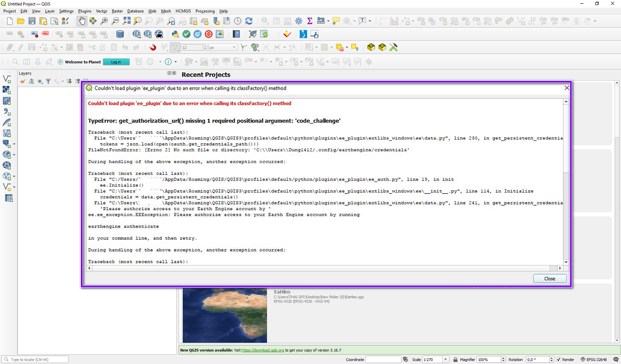
Task: Save the project with the floppy disk icon
Action: pyautogui.click(x=32, y=21)
